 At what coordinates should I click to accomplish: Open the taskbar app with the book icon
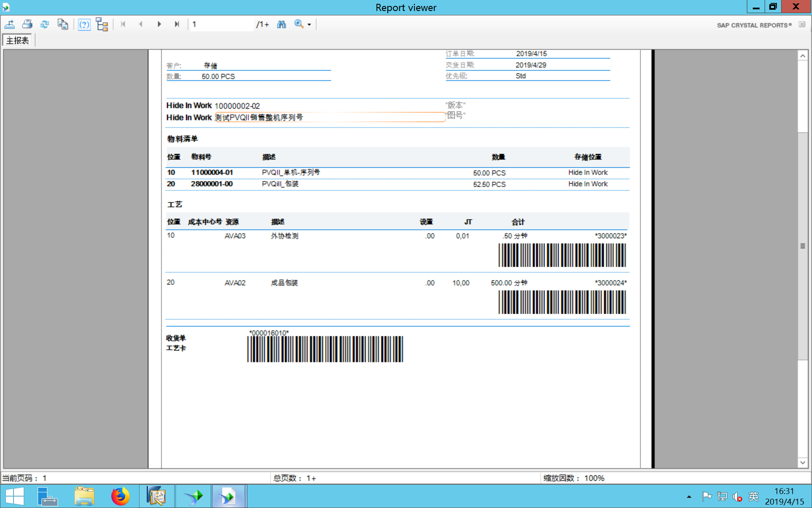tap(156, 496)
